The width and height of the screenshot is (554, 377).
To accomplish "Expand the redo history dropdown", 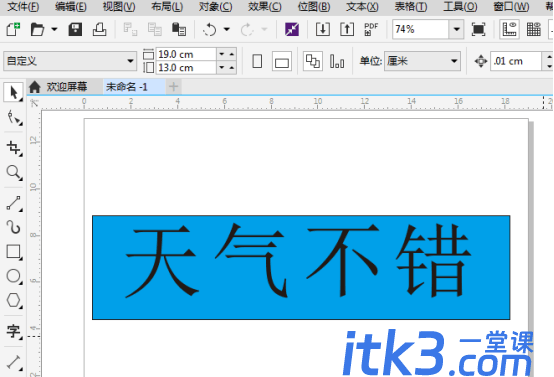I will [x=264, y=29].
